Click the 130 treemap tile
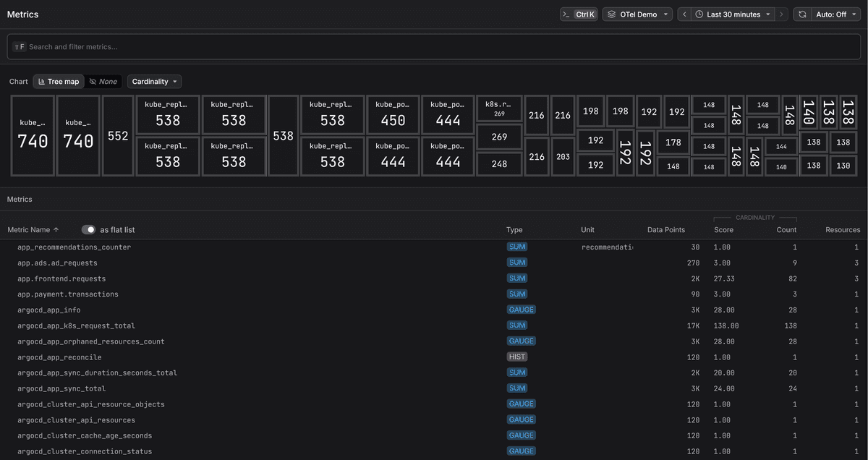Screen dimensions: 868x460 (843, 166)
